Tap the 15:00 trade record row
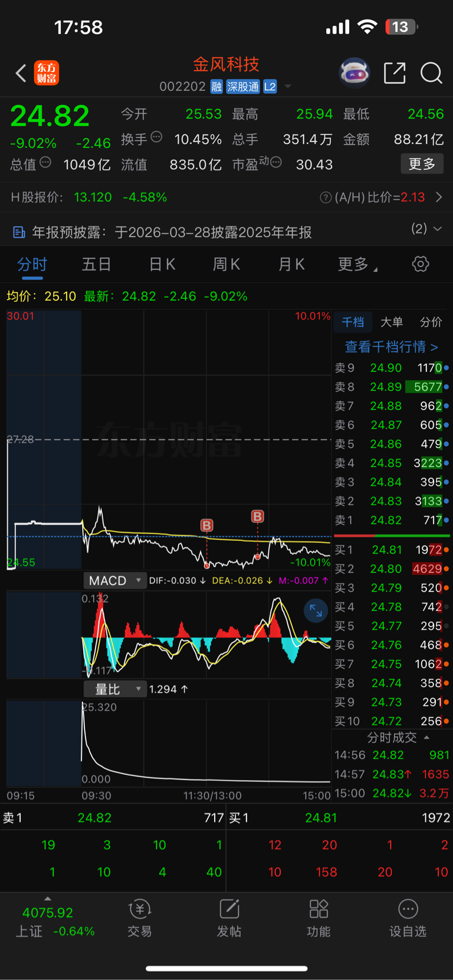This screenshot has height=980, width=453. [392, 793]
